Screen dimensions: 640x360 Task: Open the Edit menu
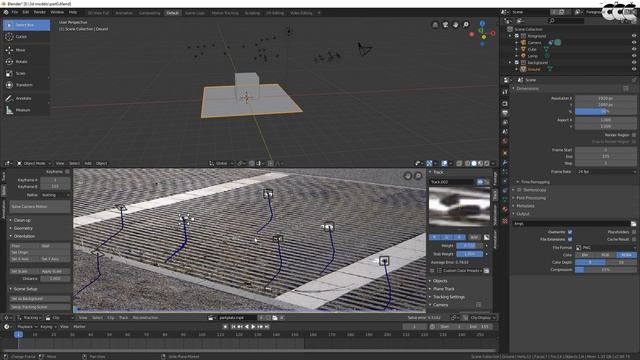pos(26,13)
